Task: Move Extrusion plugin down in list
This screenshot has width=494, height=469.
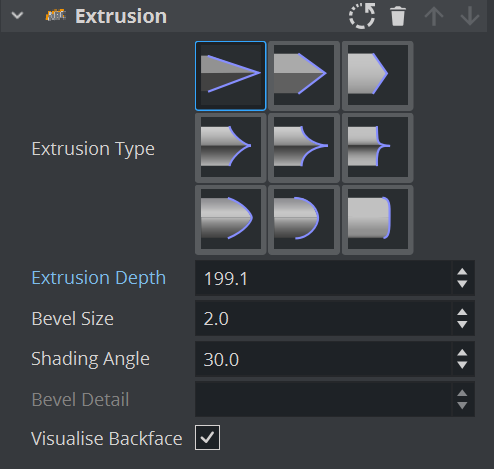Action: (x=470, y=16)
